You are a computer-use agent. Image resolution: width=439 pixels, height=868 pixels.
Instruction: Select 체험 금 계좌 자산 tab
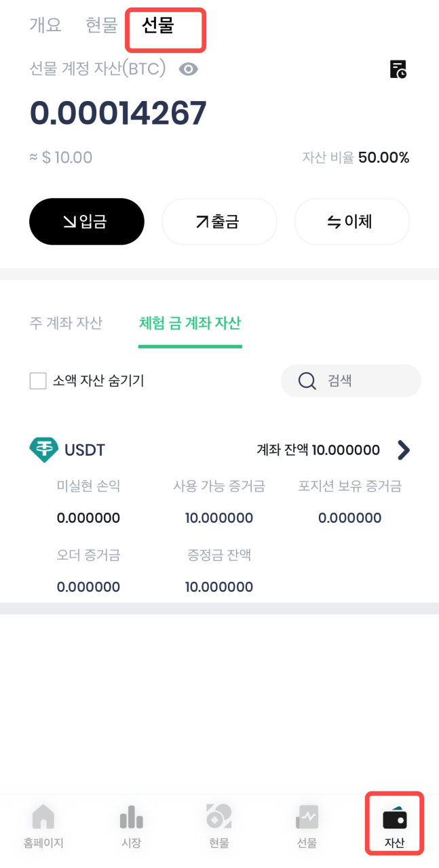point(189,323)
